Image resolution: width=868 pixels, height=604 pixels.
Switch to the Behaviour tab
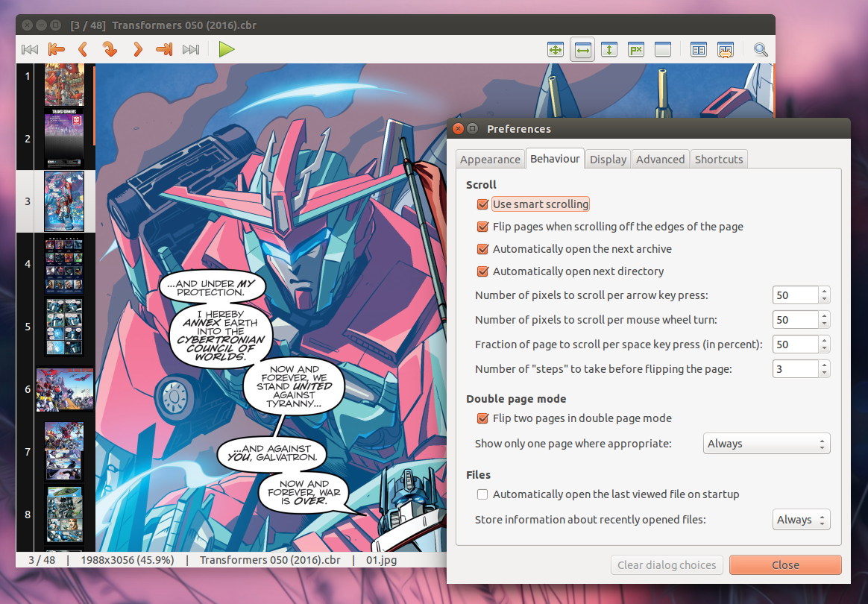[555, 159]
